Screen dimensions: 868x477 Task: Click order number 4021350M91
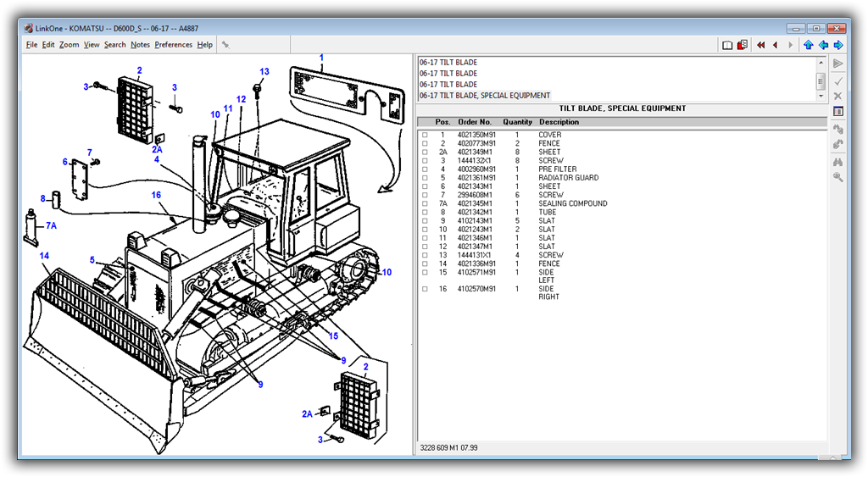coord(476,135)
